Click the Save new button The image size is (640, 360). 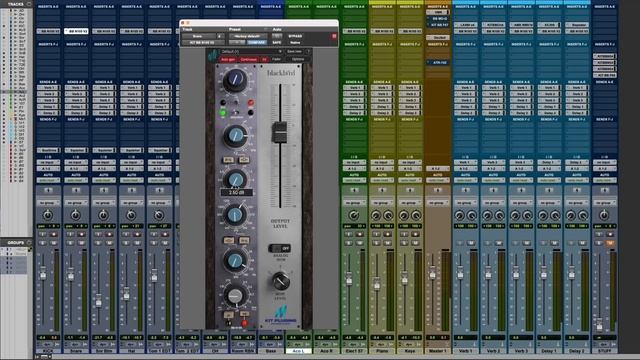294,52
